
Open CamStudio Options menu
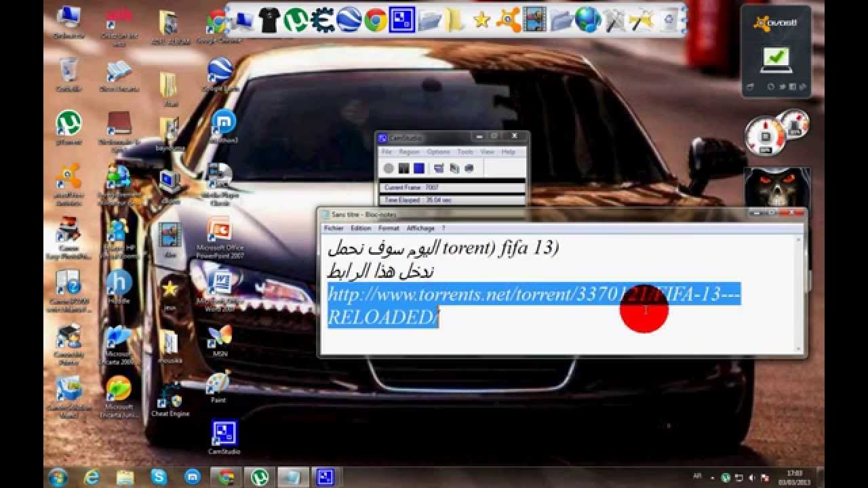(438, 152)
